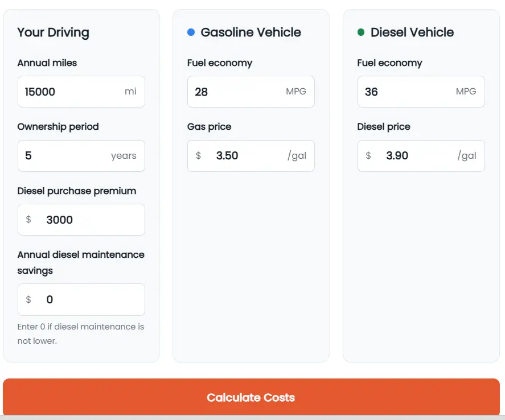Image resolution: width=505 pixels, height=420 pixels.
Task: Click the Diesel price input field
Action: 421,156
